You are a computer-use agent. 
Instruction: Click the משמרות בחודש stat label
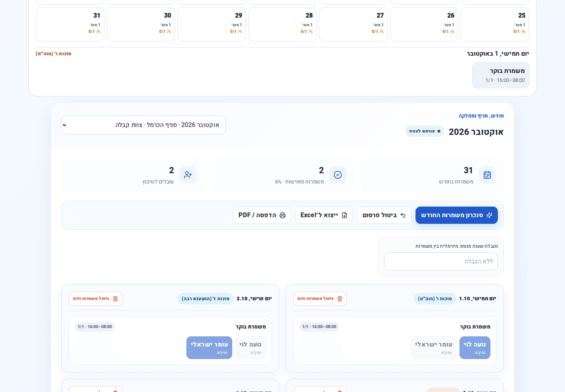point(456,182)
